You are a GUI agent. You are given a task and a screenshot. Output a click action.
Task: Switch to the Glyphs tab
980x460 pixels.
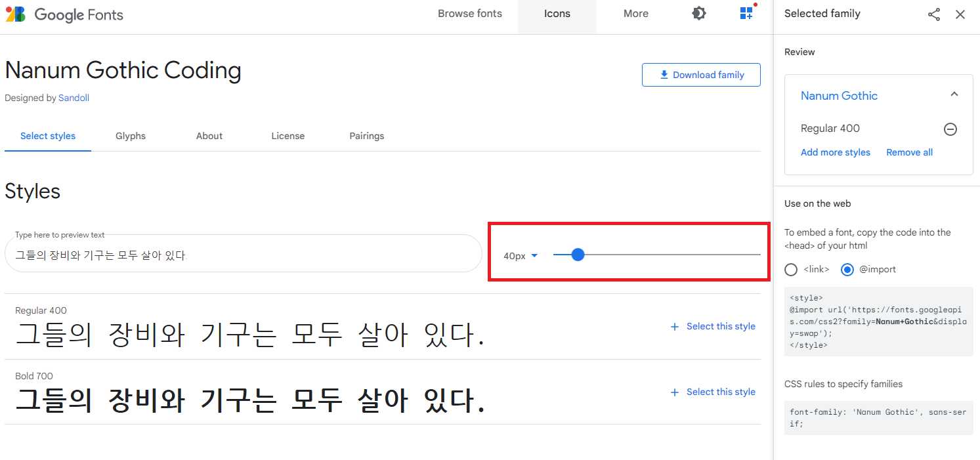tap(131, 136)
